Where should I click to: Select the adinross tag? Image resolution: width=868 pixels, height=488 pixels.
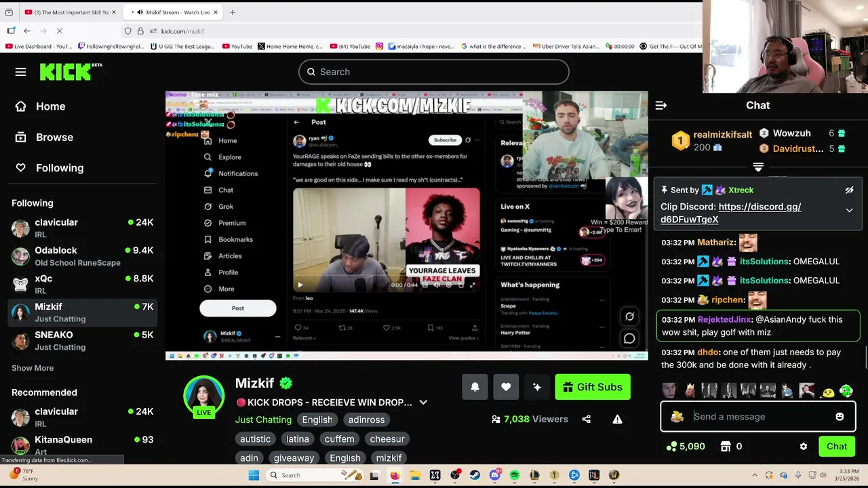[366, 420]
